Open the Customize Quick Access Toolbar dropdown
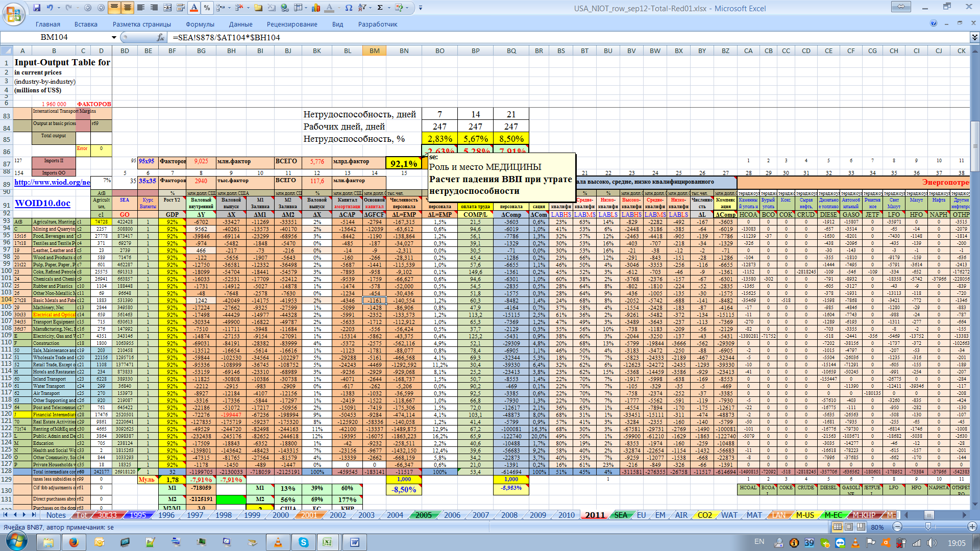Screen dimensions: 980x551 [421, 8]
